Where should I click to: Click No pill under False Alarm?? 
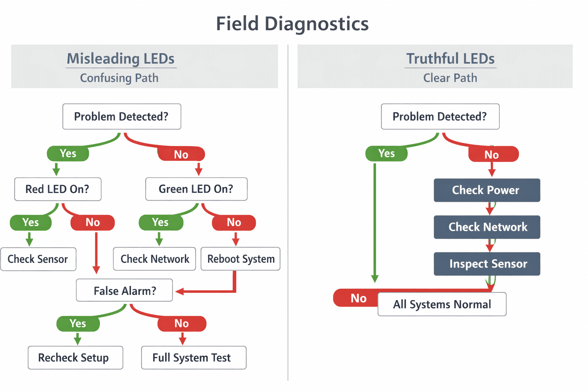182,324
